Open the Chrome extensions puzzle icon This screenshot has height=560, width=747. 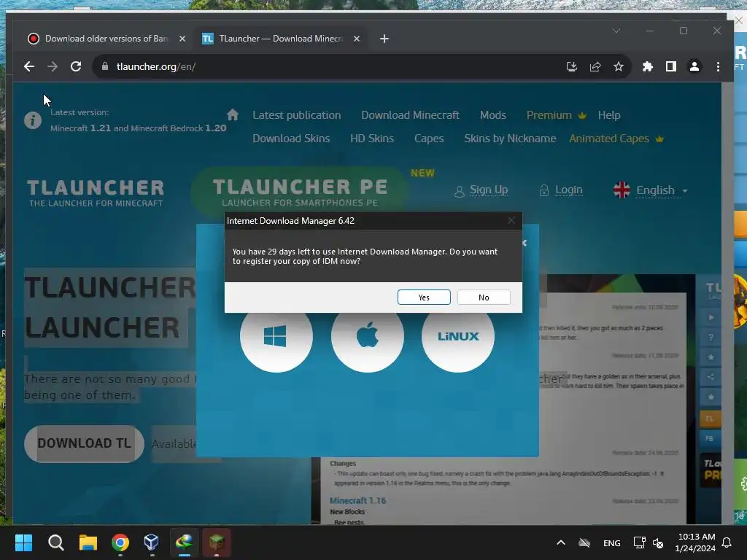pos(648,66)
